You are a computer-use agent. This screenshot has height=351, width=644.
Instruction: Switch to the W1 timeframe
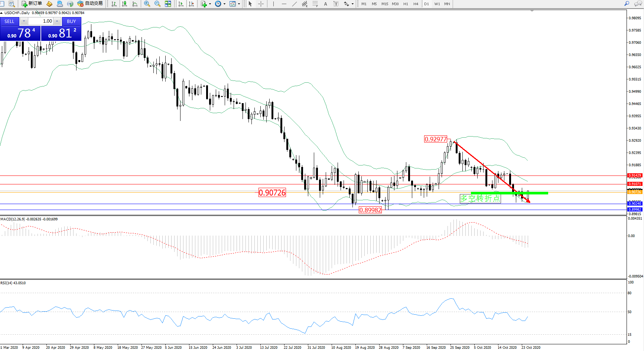437,4
